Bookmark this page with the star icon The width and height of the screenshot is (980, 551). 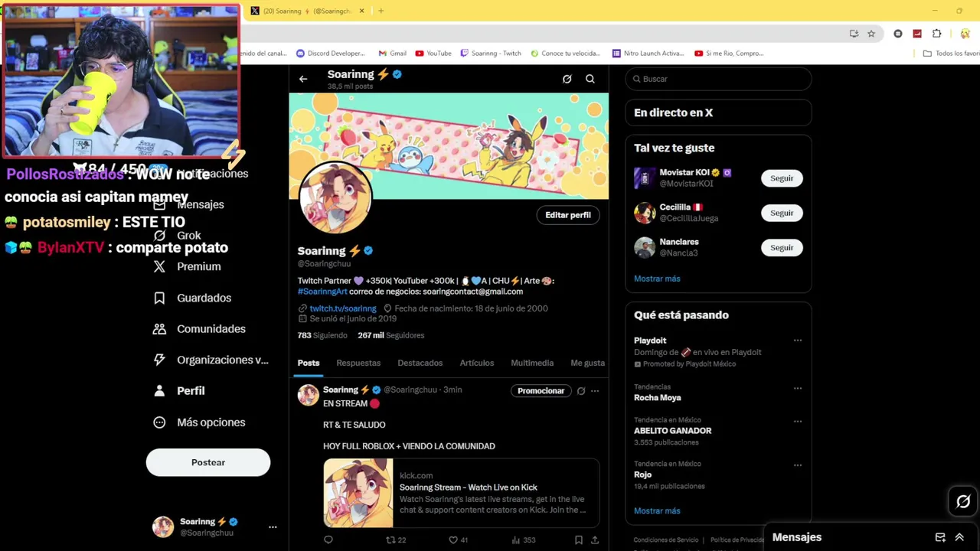tap(871, 34)
